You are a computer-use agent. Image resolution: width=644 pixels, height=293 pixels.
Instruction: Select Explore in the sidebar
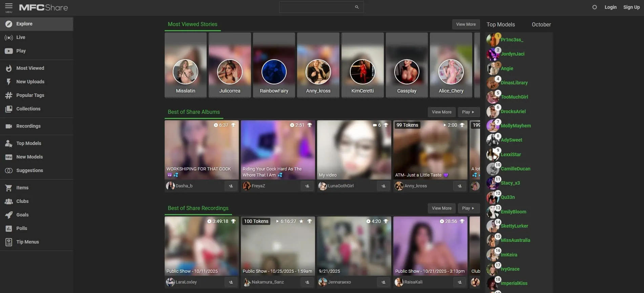coord(37,24)
